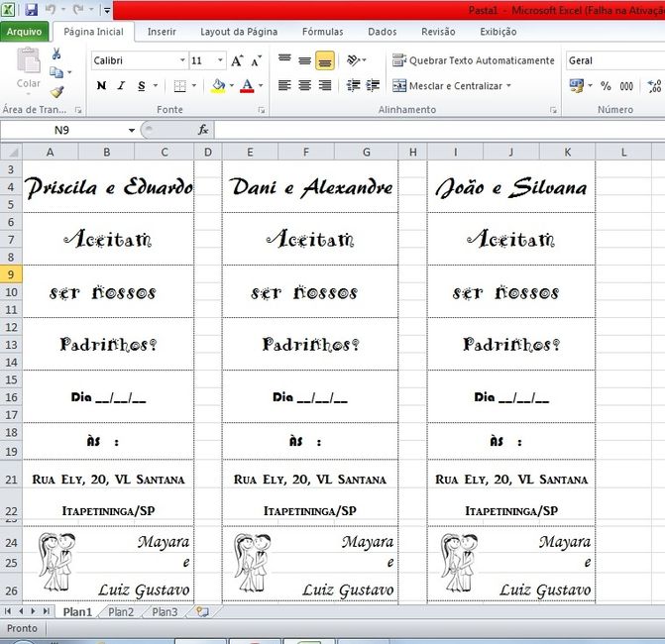Toggle bold formatting (N button)
Viewport: 665px width, 644px height.
[101, 85]
